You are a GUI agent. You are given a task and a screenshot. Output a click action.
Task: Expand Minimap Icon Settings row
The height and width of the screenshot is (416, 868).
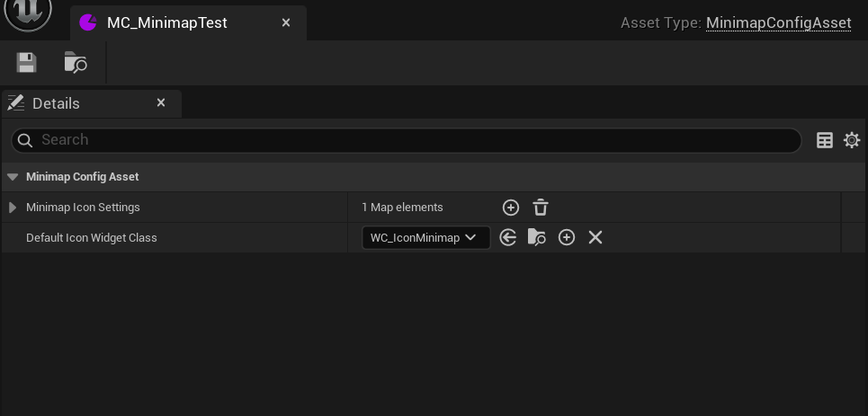tap(13, 208)
